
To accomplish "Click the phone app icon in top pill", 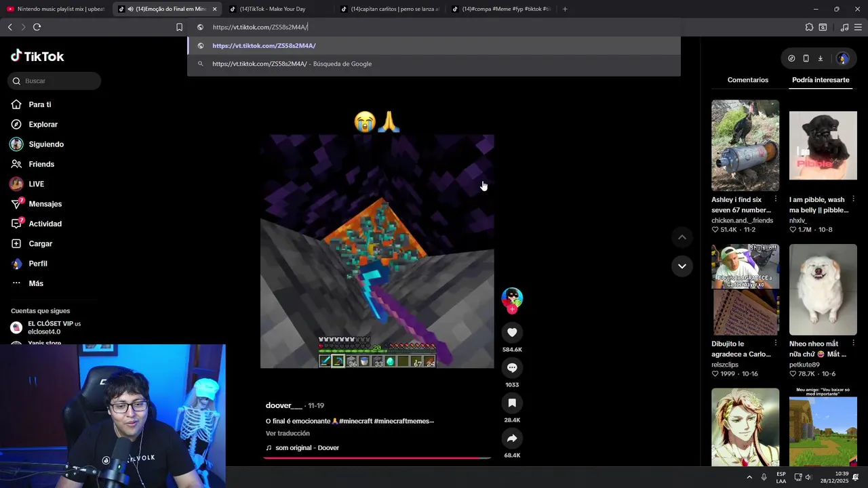I will [806, 58].
